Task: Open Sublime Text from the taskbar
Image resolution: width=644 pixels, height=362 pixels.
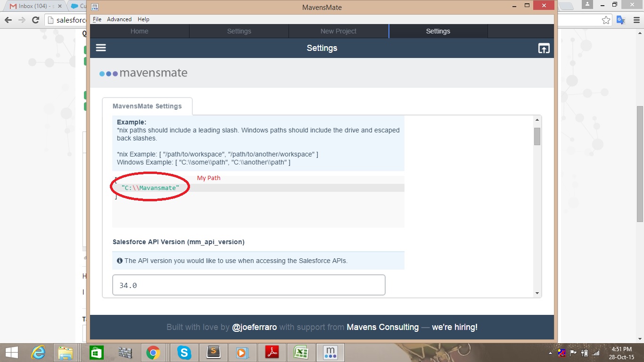Action: pyautogui.click(x=214, y=353)
